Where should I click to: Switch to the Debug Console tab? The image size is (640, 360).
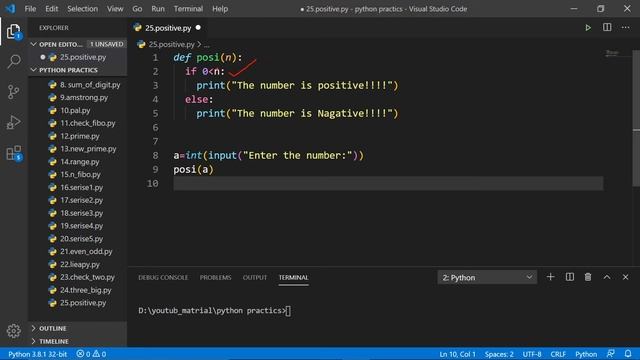(163, 278)
